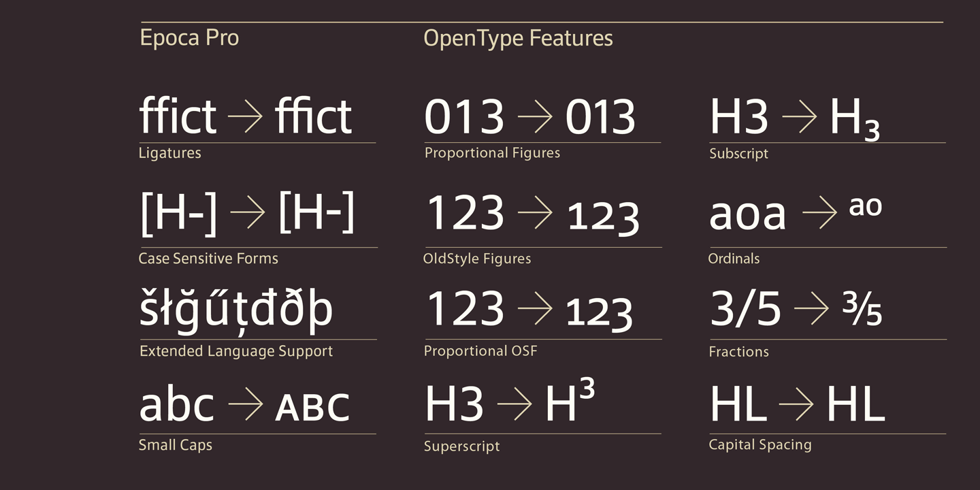
Task: Click the extended language accented characters sample
Action: (235, 310)
